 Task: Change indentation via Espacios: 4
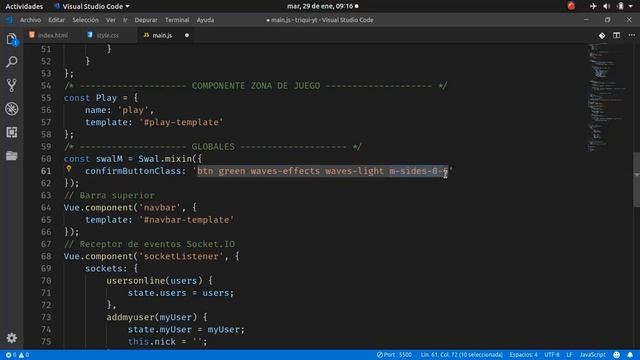point(524,355)
